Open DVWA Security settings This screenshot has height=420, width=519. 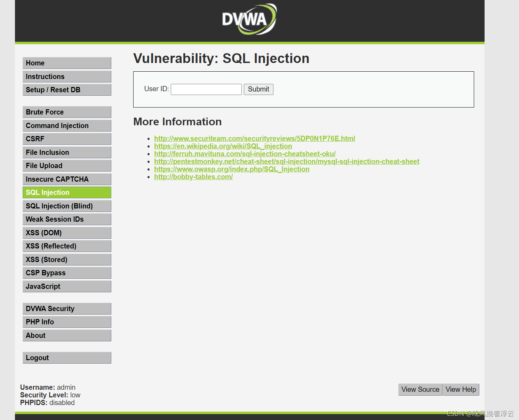pos(67,309)
